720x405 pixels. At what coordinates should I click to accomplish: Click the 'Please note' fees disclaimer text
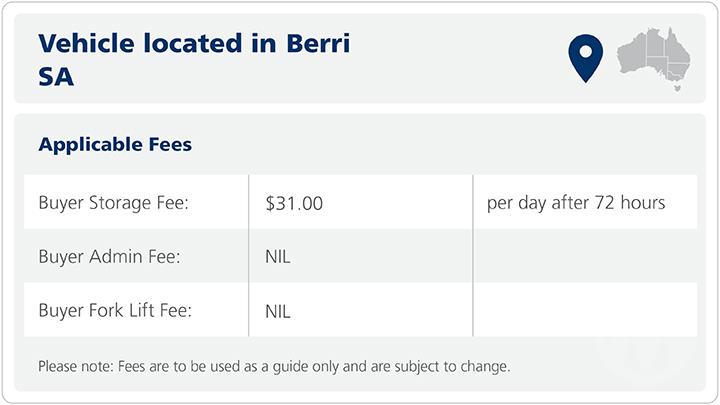pyautogui.click(x=274, y=366)
